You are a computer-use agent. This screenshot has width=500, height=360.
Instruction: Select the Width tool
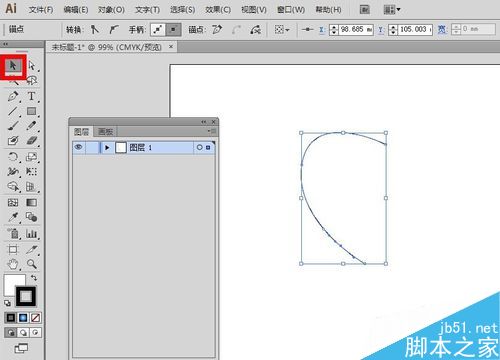coord(13,172)
